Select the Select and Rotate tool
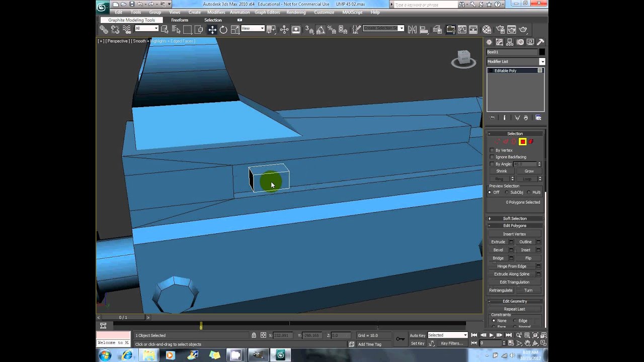 [x=223, y=30]
